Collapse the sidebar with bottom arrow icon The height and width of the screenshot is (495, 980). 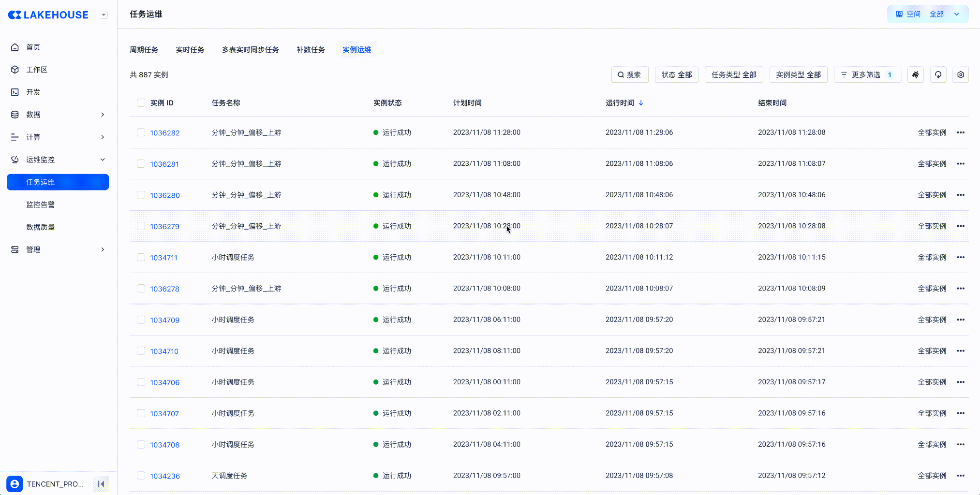(x=101, y=484)
